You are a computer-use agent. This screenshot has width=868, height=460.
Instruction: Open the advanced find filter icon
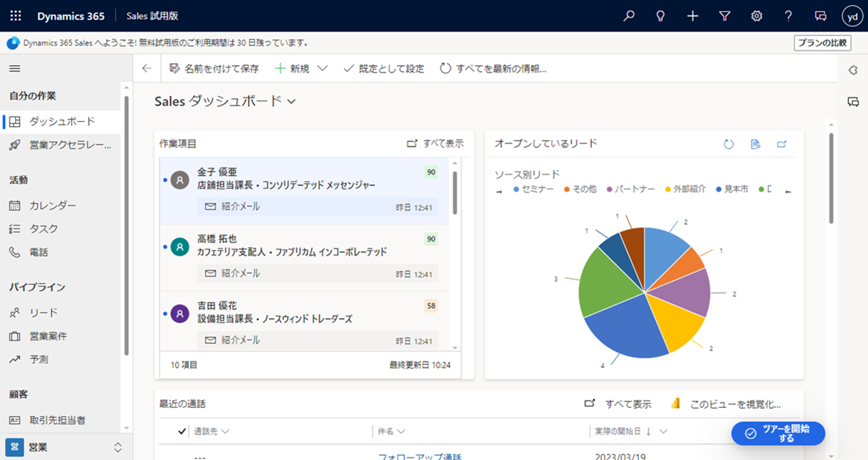click(x=725, y=16)
